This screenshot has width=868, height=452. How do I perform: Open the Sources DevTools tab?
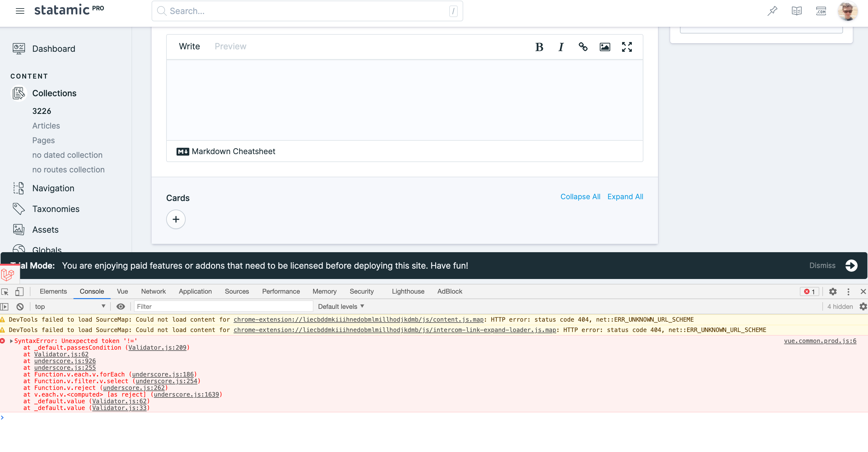pyautogui.click(x=237, y=291)
